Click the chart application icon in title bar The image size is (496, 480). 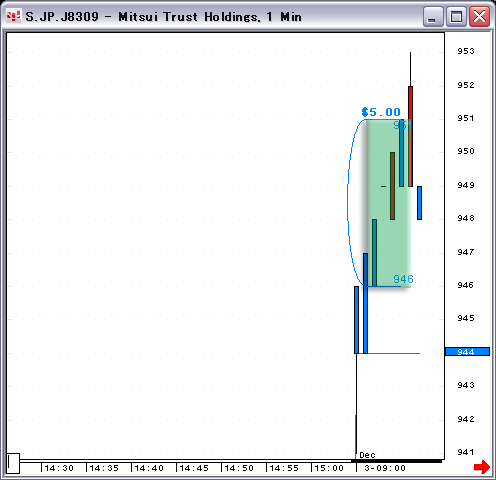point(14,16)
